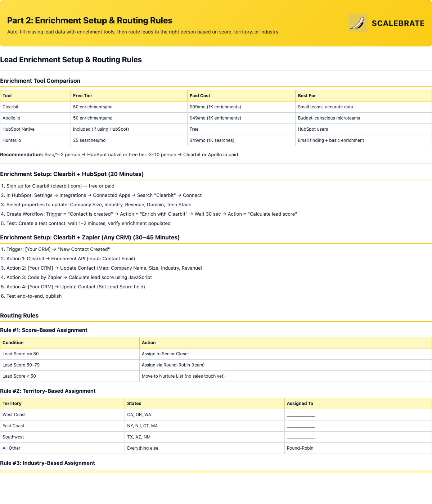
Task: Click the 'Lead Score < 50' cell
Action: tap(70, 376)
